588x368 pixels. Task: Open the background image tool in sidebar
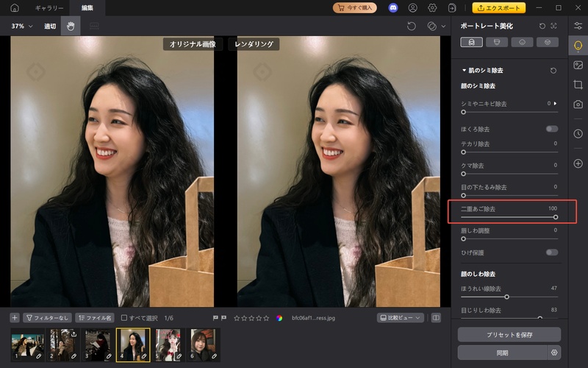tap(578, 65)
